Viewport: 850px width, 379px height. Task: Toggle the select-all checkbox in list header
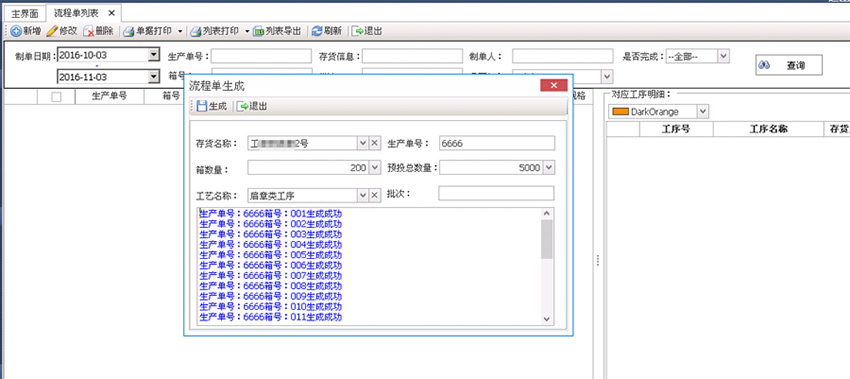click(x=56, y=97)
